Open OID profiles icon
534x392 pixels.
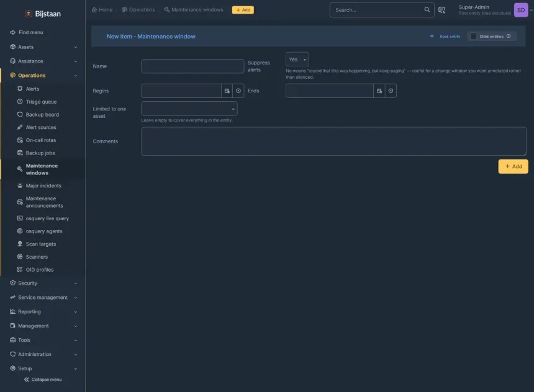pos(20,269)
